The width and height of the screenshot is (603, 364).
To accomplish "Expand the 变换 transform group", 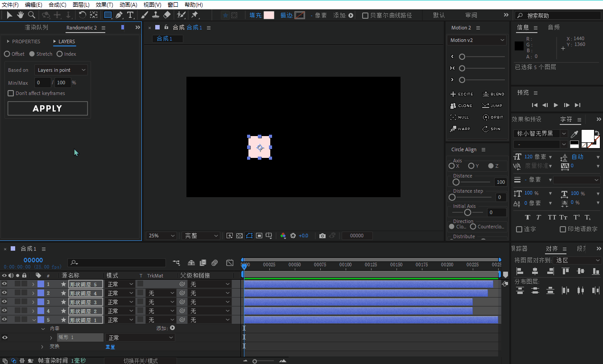I will click(42, 347).
